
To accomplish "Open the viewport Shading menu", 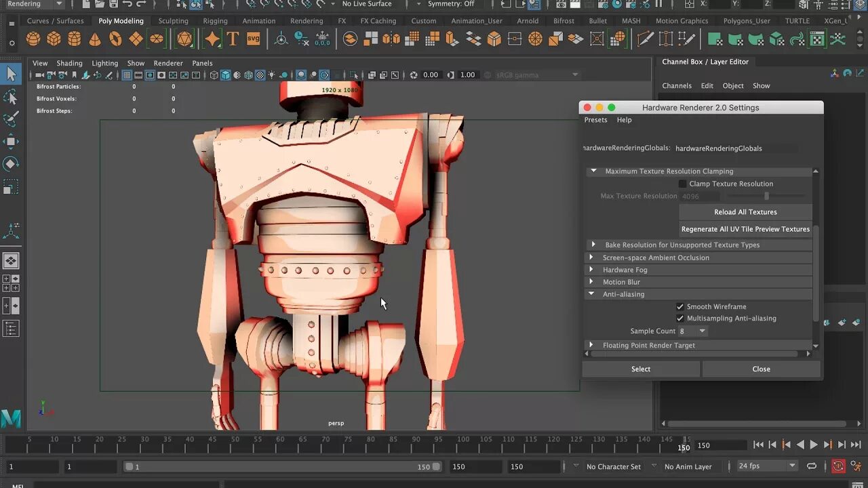I will 69,63.
